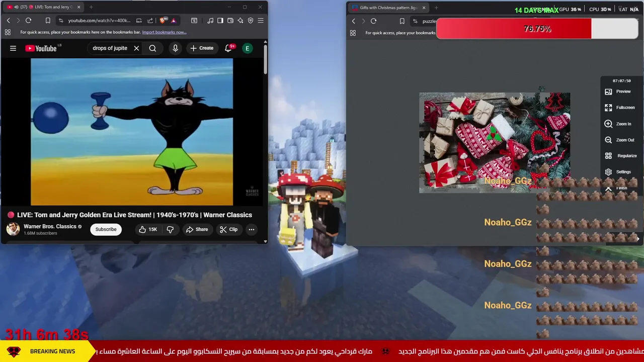Open new tab in YouTube browser window
The width and height of the screenshot is (644, 362).
coord(91,7)
